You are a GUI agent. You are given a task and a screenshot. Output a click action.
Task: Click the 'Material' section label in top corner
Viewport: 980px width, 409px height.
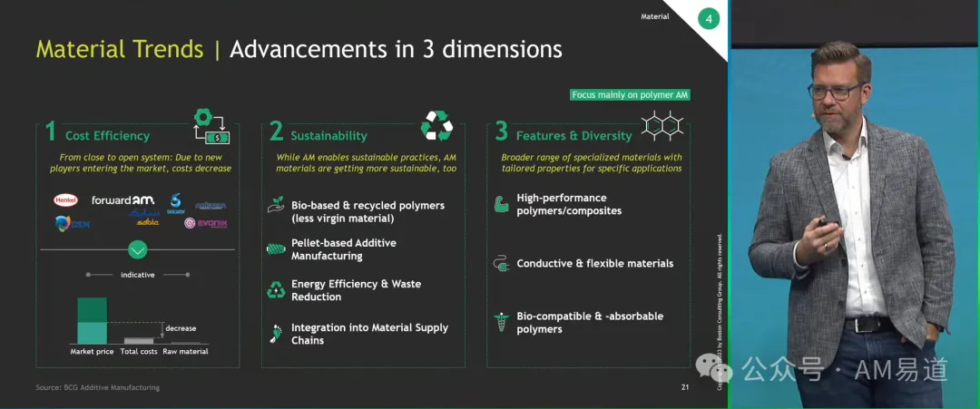655,17
